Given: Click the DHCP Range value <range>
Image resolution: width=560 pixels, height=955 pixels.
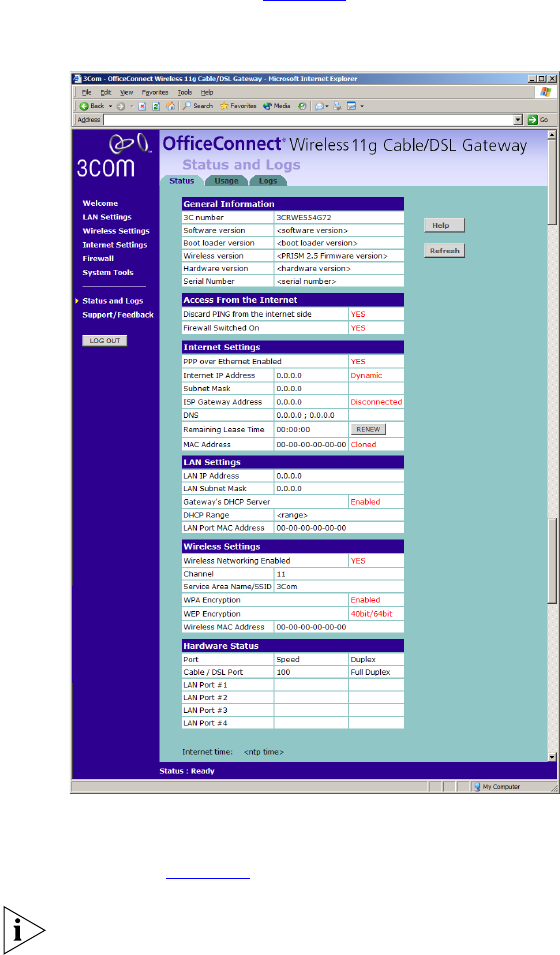Looking at the screenshot, I should pyautogui.click(x=292, y=515).
